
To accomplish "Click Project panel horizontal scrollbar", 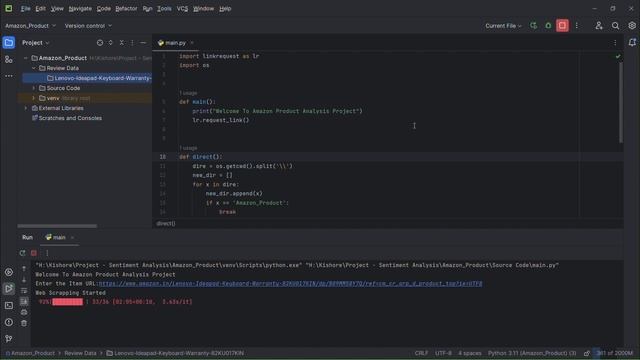I will pyautogui.click(x=57, y=226).
